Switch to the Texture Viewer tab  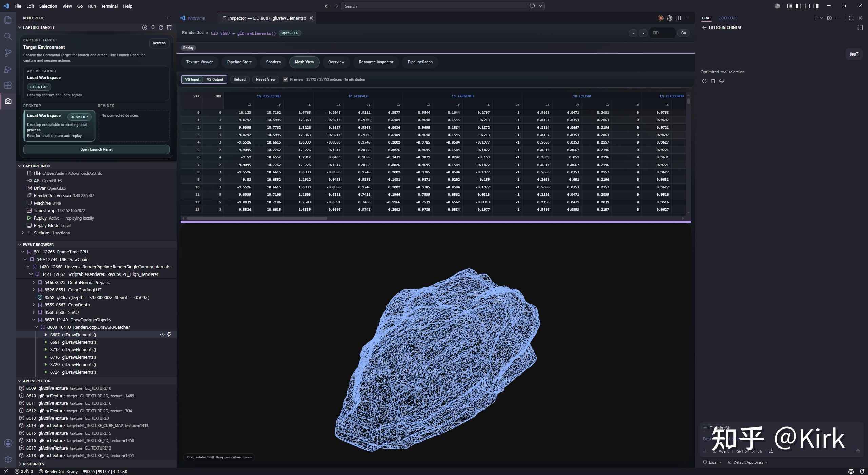tap(199, 62)
